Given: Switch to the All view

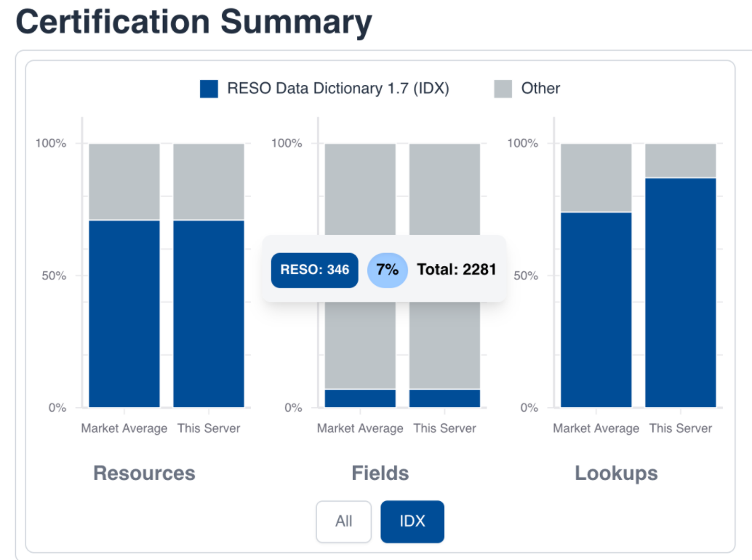Looking at the screenshot, I should point(343,521).
